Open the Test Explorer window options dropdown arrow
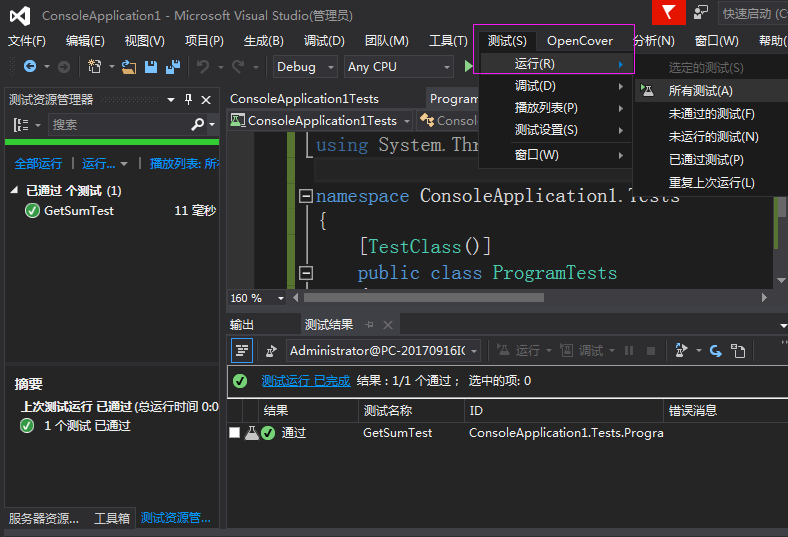Viewport: 788px width, 537px height. [x=171, y=99]
